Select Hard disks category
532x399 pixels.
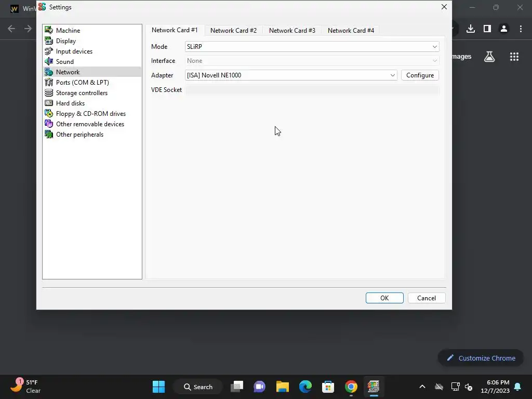click(92, 103)
